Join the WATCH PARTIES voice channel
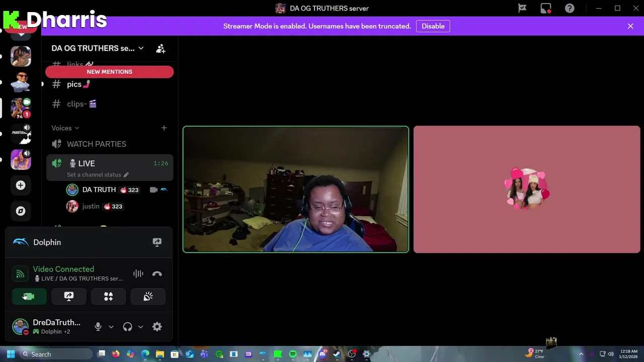644x362 pixels. click(110, 144)
